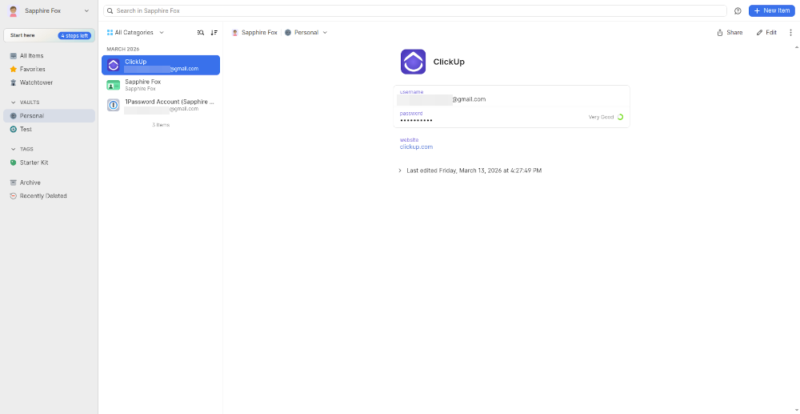Image resolution: width=800 pixels, height=414 pixels.
Task: Click the detail pane scroll up arrow
Action: (x=796, y=47)
